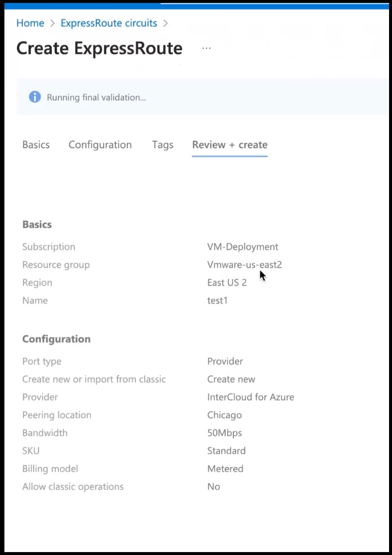Click the more options (…) ellipsis icon
The image size is (392, 555).
point(206,48)
